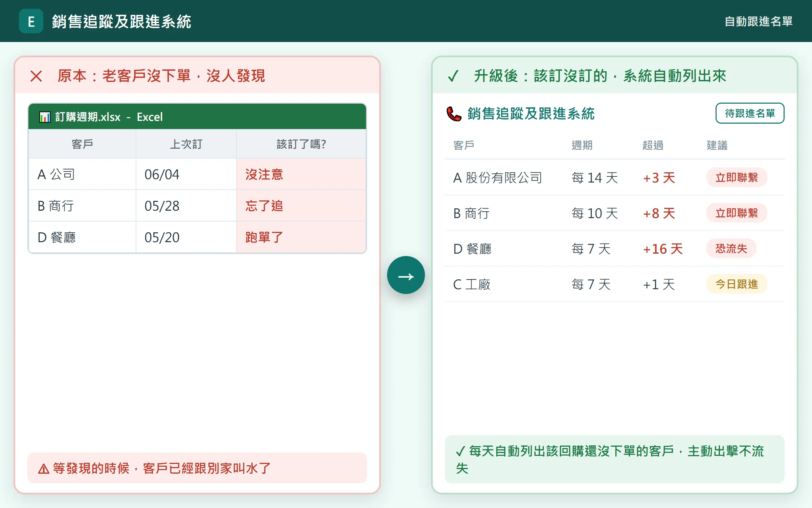This screenshot has height=508, width=812.
Task: Click the 原本：老客戶沒下單 heading
Action: [x=161, y=76]
